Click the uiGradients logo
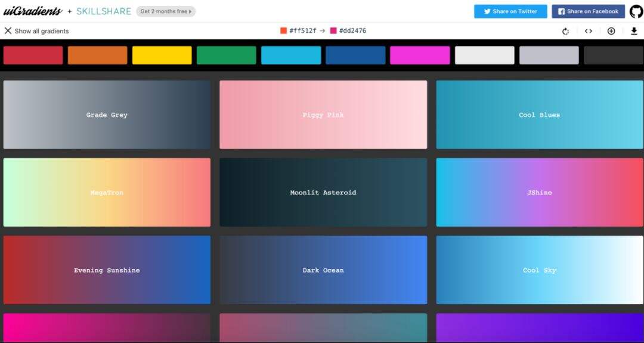644x343 pixels. 33,11
